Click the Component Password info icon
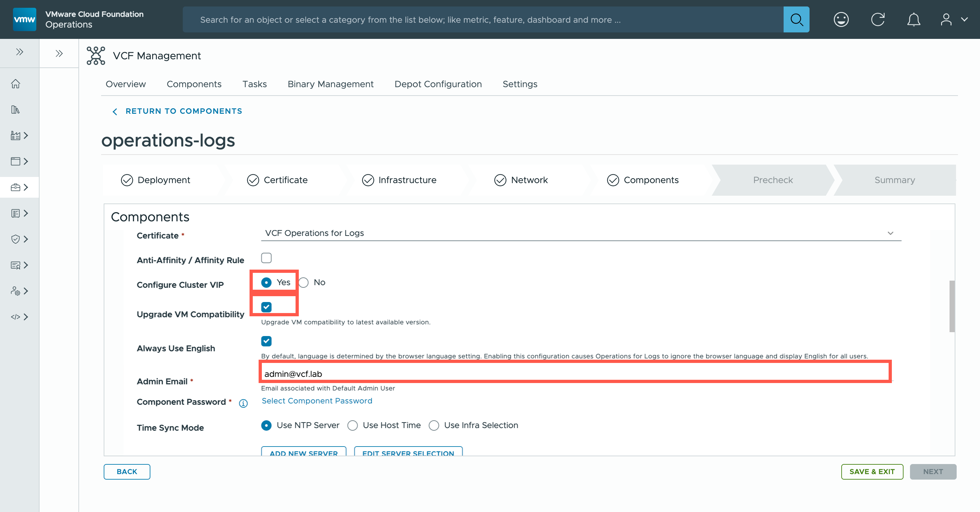This screenshot has height=512, width=980. [x=243, y=403]
